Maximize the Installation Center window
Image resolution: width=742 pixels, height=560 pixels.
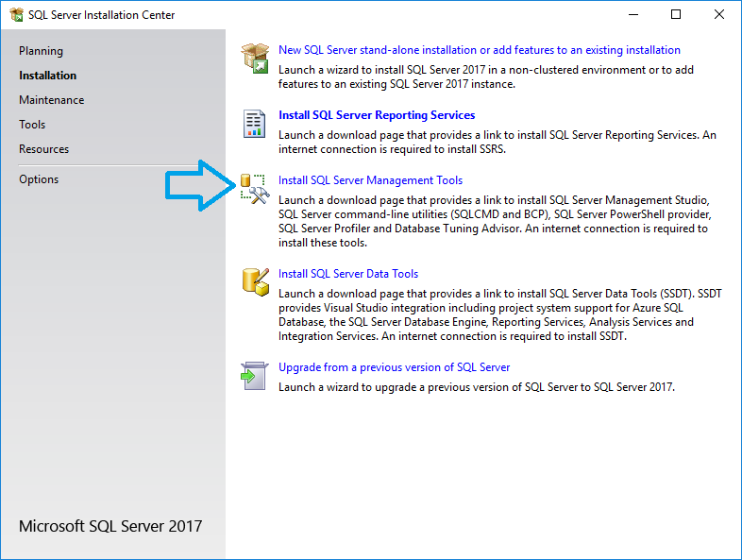click(676, 15)
